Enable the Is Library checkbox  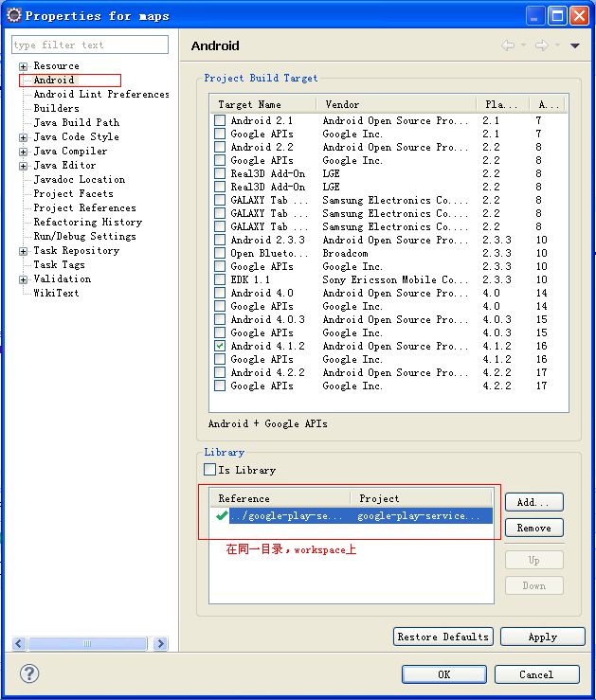(x=209, y=470)
